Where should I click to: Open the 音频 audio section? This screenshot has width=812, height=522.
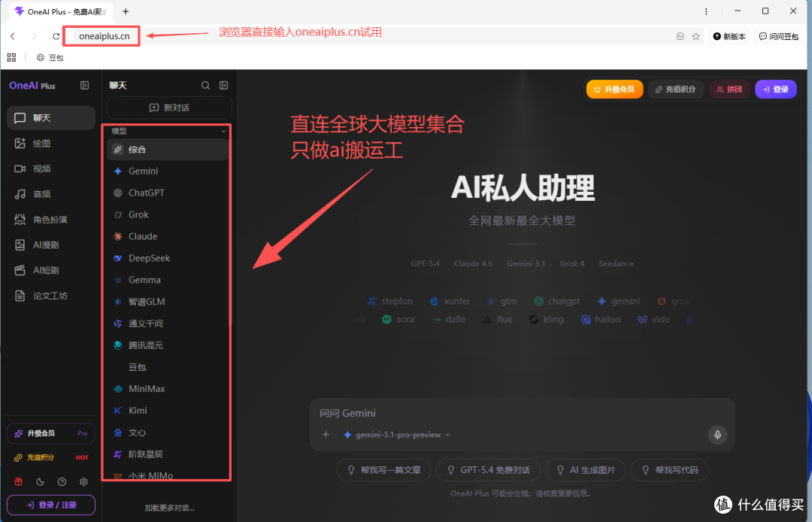coord(51,194)
